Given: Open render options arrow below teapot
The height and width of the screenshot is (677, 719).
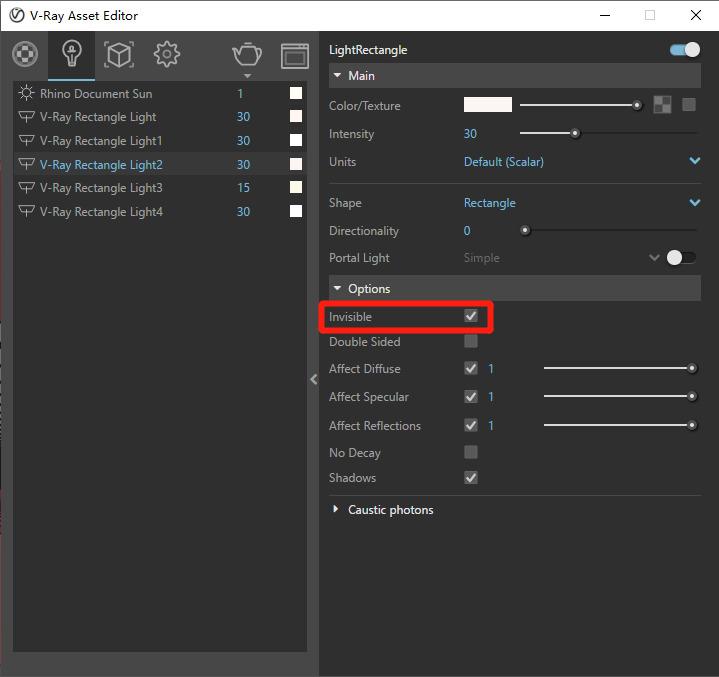Looking at the screenshot, I should (x=248, y=76).
